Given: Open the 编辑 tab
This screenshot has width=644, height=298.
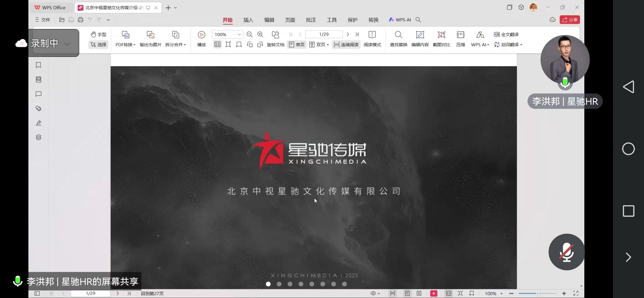Looking at the screenshot, I should click(x=269, y=20).
